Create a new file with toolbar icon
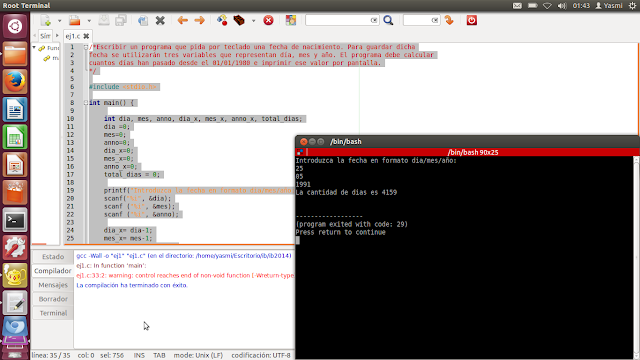The height and width of the screenshot is (360, 640). 45,20
